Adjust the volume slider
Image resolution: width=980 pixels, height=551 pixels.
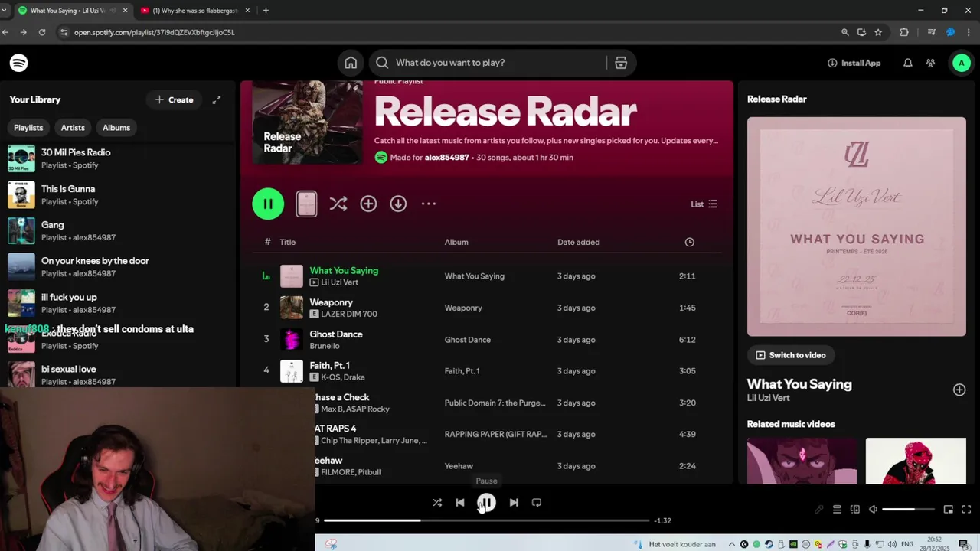click(908, 510)
